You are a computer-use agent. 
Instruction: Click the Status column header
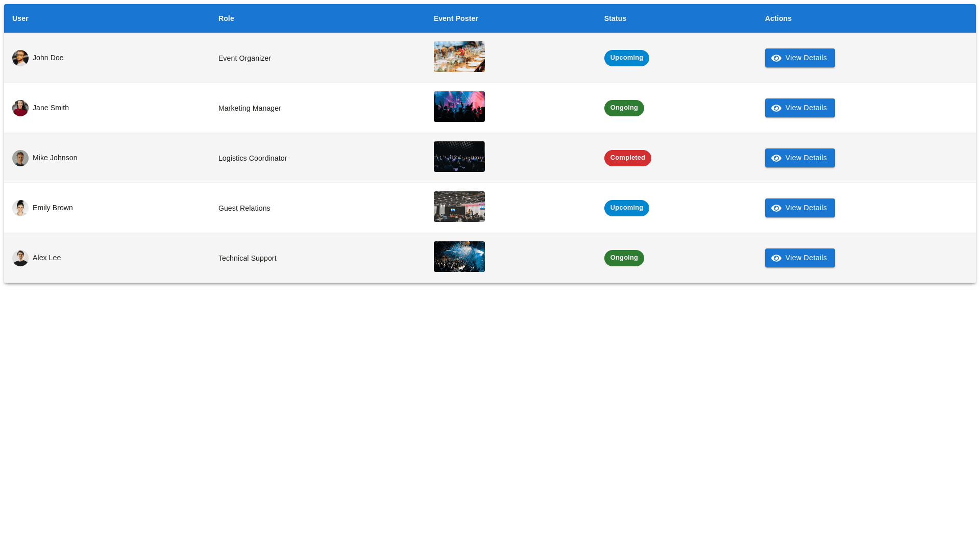coord(615,18)
